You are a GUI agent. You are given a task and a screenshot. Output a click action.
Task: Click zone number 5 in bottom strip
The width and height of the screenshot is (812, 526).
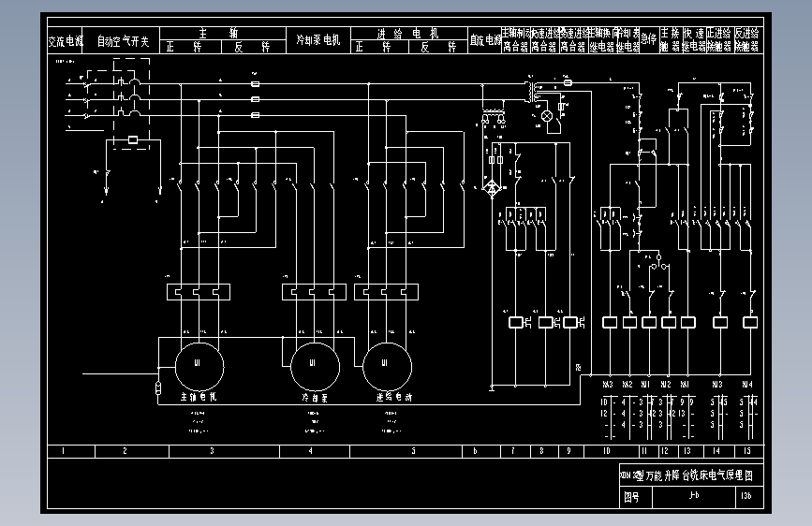(x=413, y=451)
